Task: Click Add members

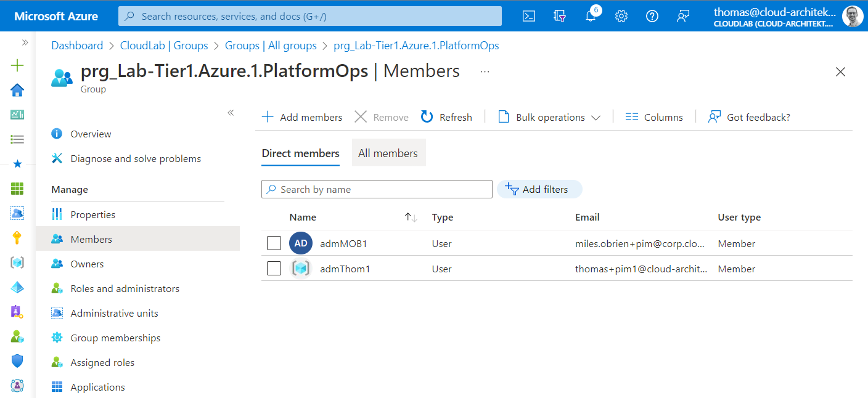Action: (x=302, y=117)
